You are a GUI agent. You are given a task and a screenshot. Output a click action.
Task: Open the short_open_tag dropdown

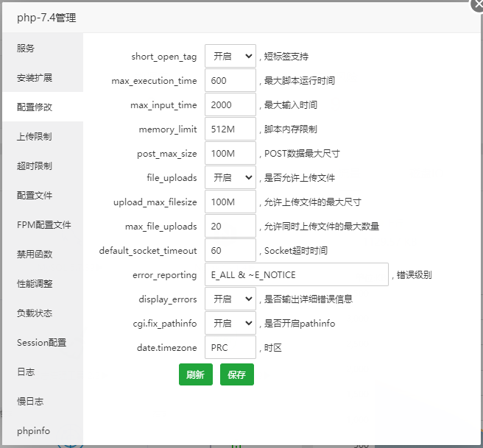230,56
